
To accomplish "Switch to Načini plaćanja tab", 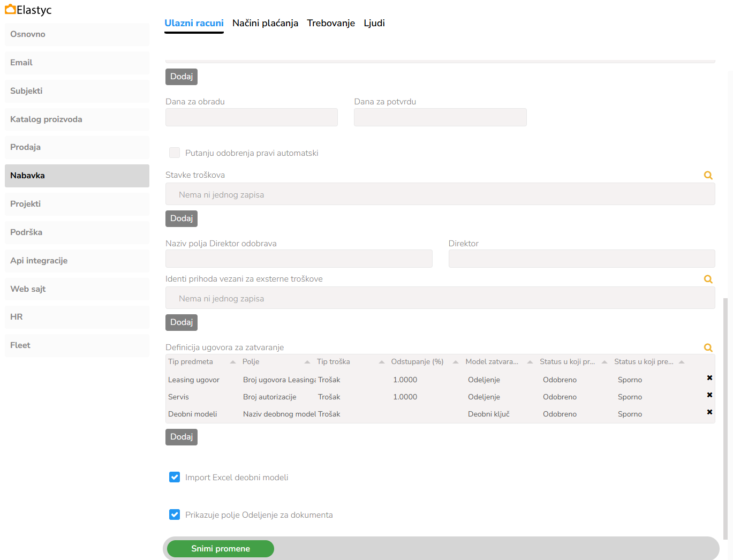I will tap(265, 23).
